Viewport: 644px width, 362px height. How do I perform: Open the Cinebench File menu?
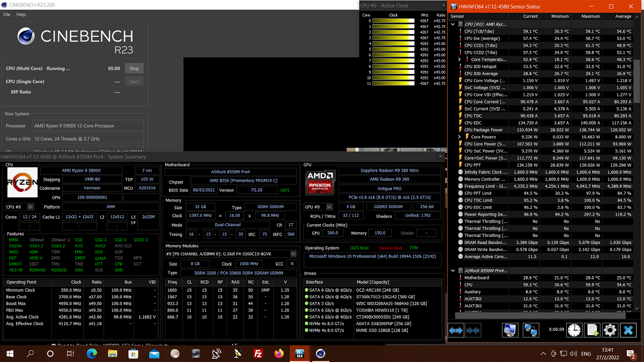(x=7, y=14)
